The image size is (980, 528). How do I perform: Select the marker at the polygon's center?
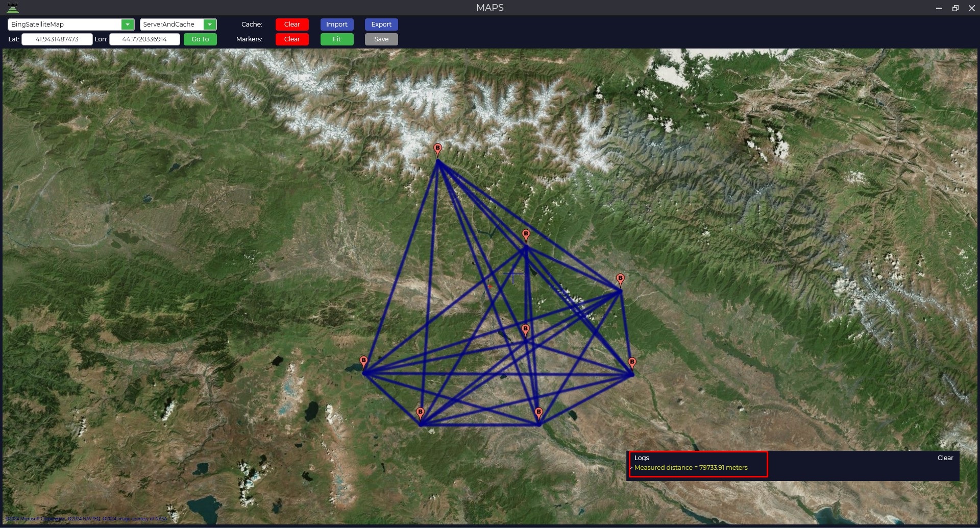click(525, 330)
